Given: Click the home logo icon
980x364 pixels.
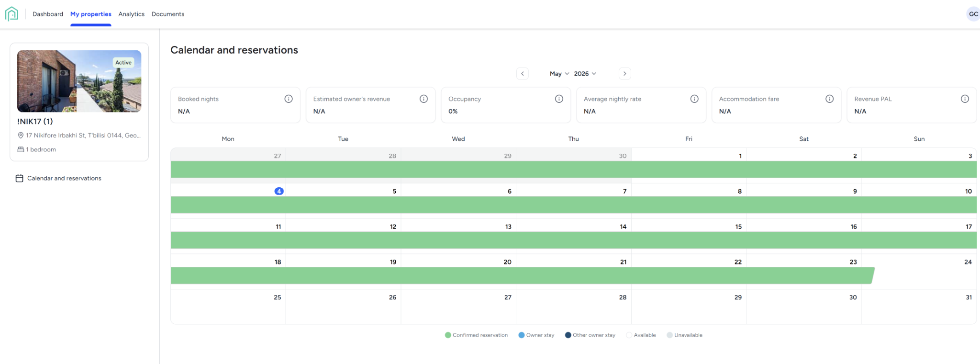Looking at the screenshot, I should tap(11, 14).
